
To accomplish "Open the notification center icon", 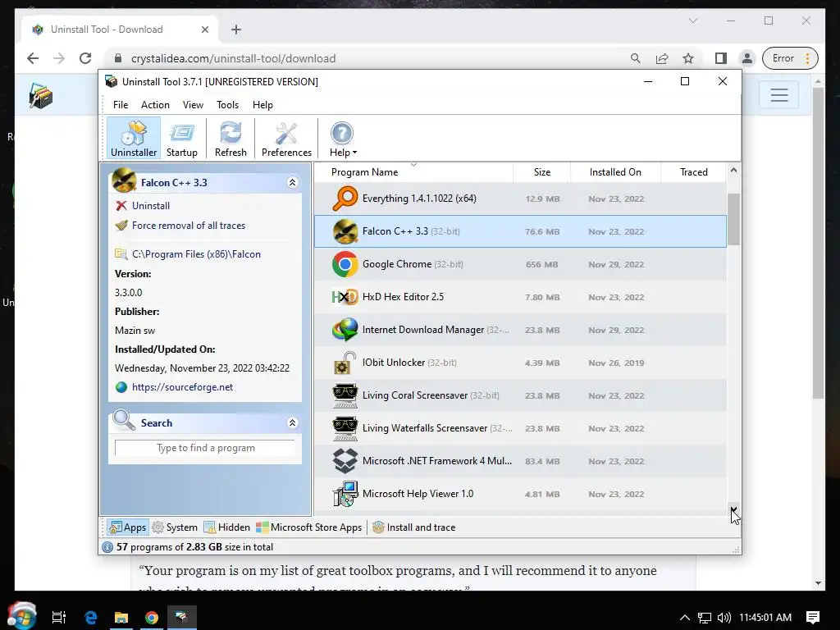I will click(x=813, y=618).
